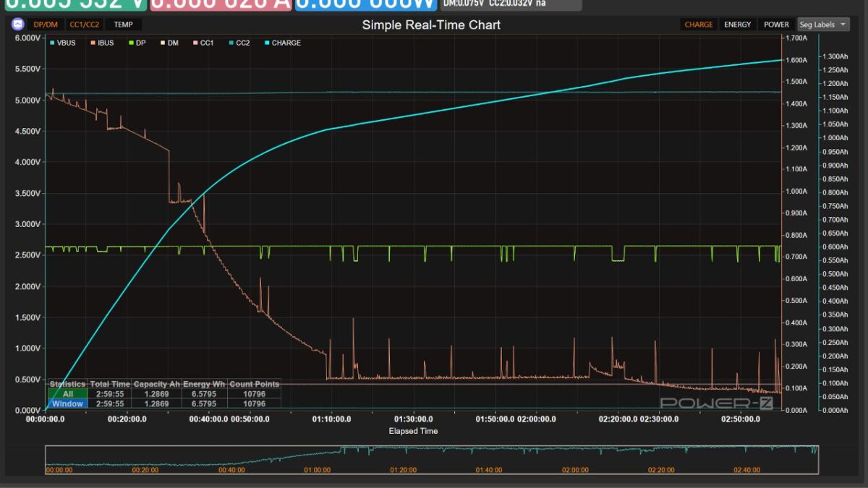This screenshot has height=488, width=868.
Task: Toggle the CC2 legend entry
Action: (x=239, y=43)
